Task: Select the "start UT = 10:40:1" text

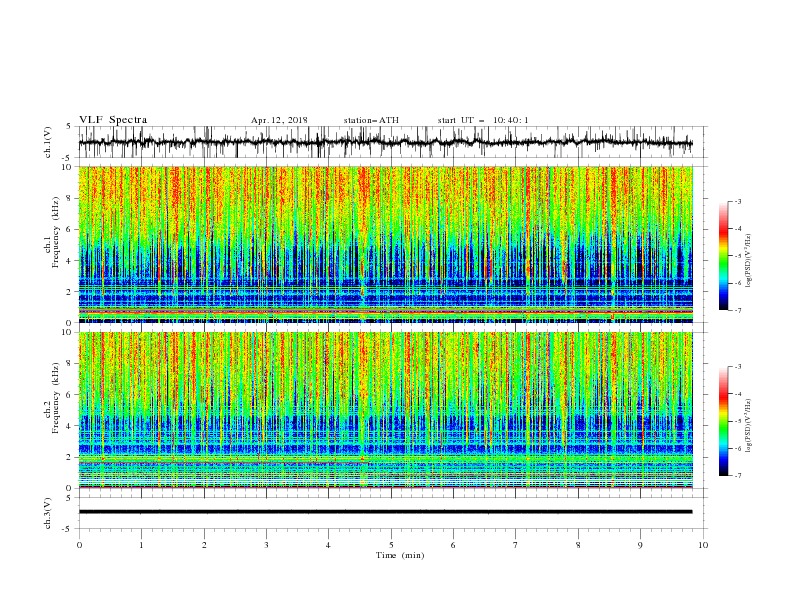Action: point(483,120)
